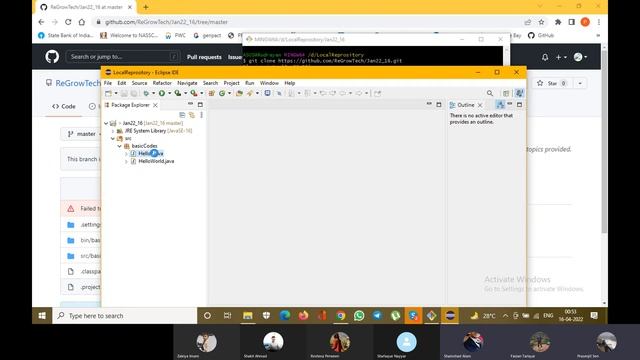Screen dimensions: 640x360
Task: Click the Windows Start button
Action: coord(42,316)
